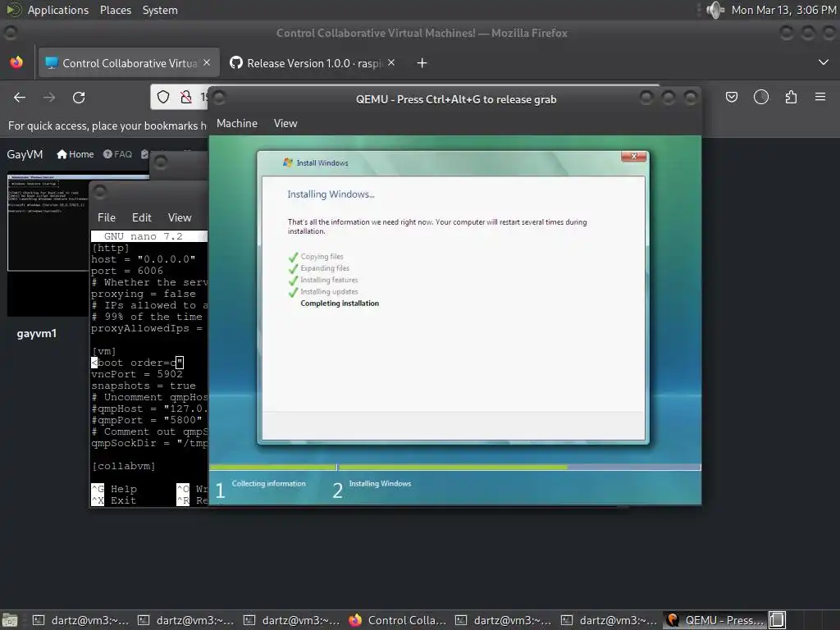Open Firefox hamburger application menu
840x630 pixels.
tap(820, 97)
